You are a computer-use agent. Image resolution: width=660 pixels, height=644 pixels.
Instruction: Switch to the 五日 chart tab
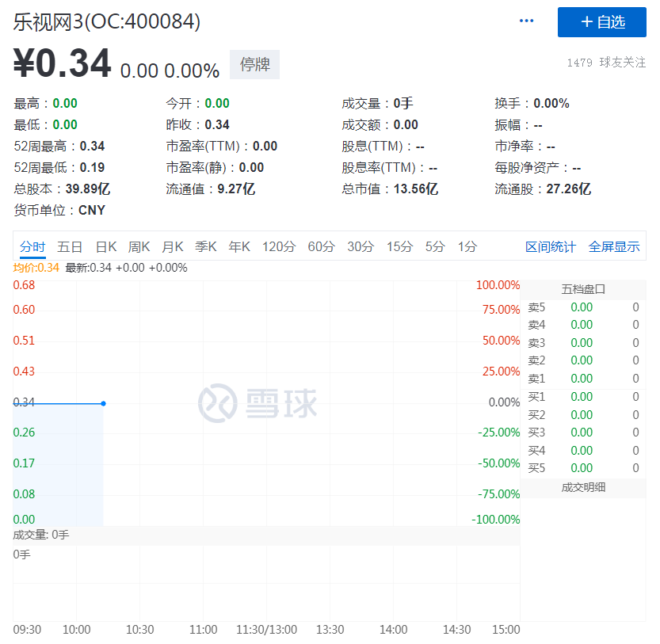pyautogui.click(x=70, y=246)
